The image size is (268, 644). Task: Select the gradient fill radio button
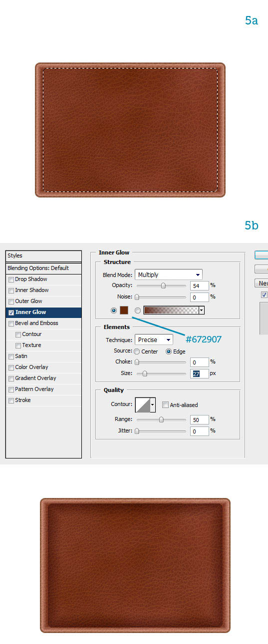point(137,310)
